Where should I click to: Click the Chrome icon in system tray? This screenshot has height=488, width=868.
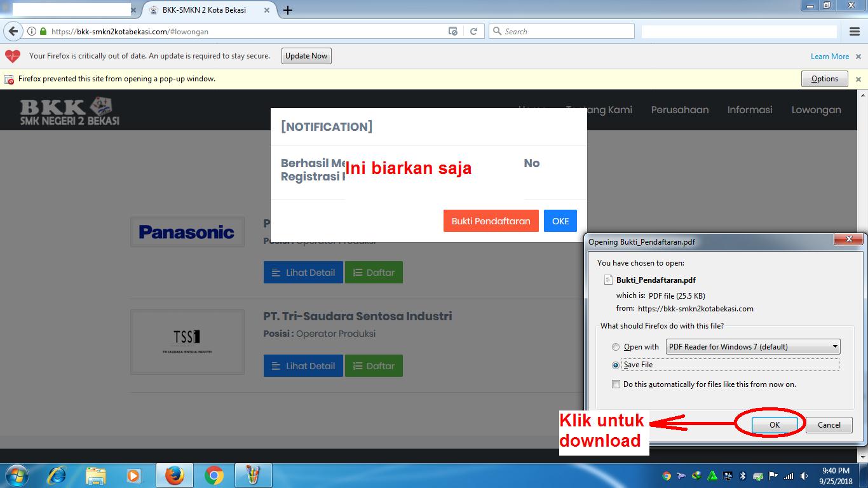coord(667,476)
